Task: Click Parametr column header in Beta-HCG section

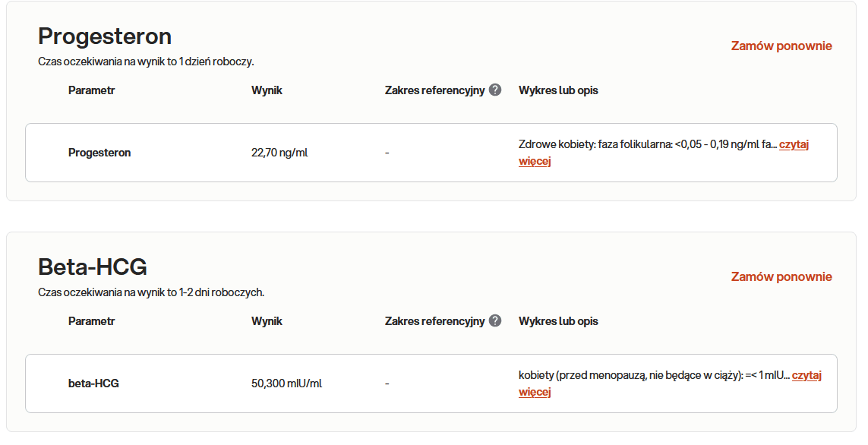Action: pos(91,321)
